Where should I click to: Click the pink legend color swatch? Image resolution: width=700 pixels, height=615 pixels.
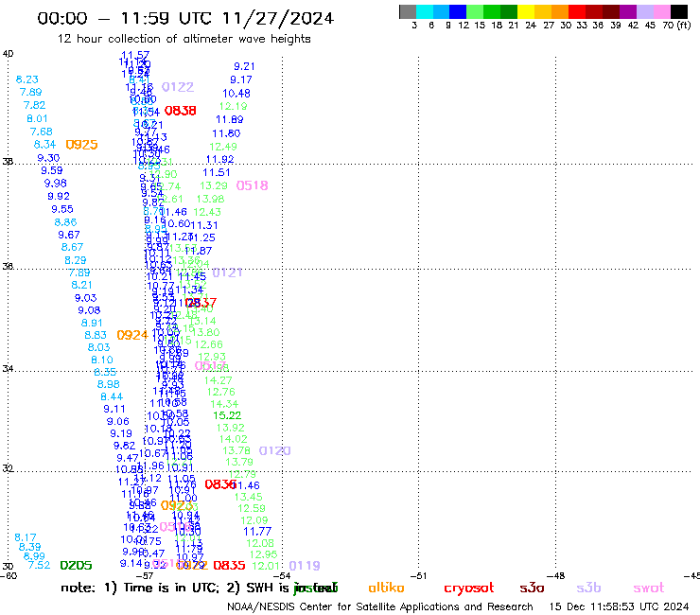661,11
